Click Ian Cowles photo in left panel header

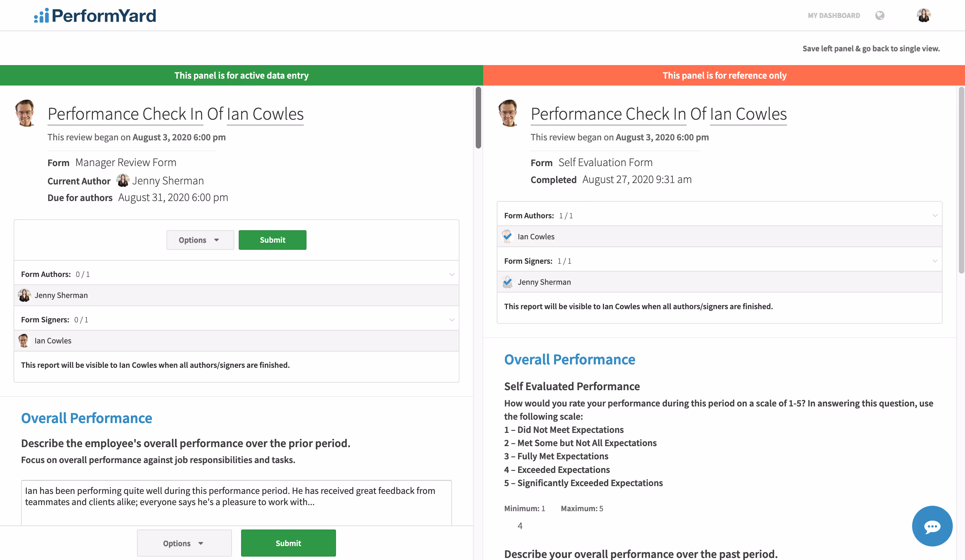coord(25,113)
